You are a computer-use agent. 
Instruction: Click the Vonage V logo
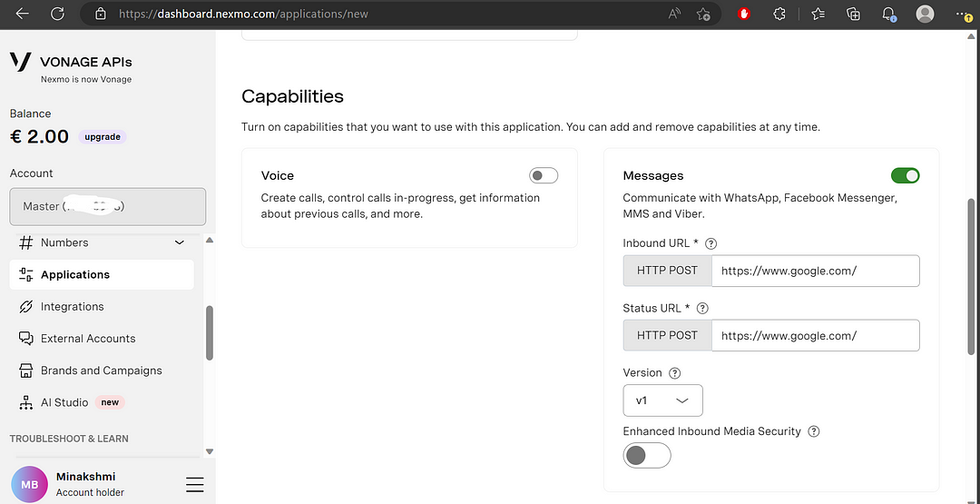21,61
